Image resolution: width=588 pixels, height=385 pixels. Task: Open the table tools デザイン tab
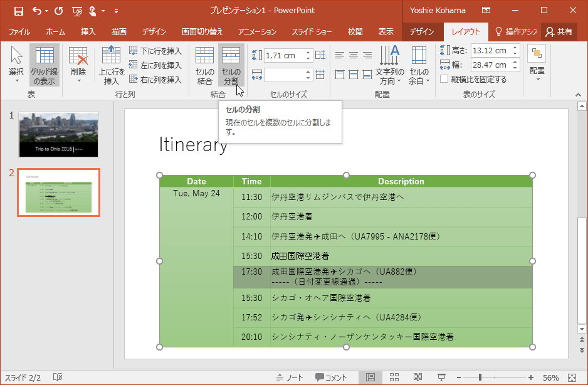coord(422,32)
